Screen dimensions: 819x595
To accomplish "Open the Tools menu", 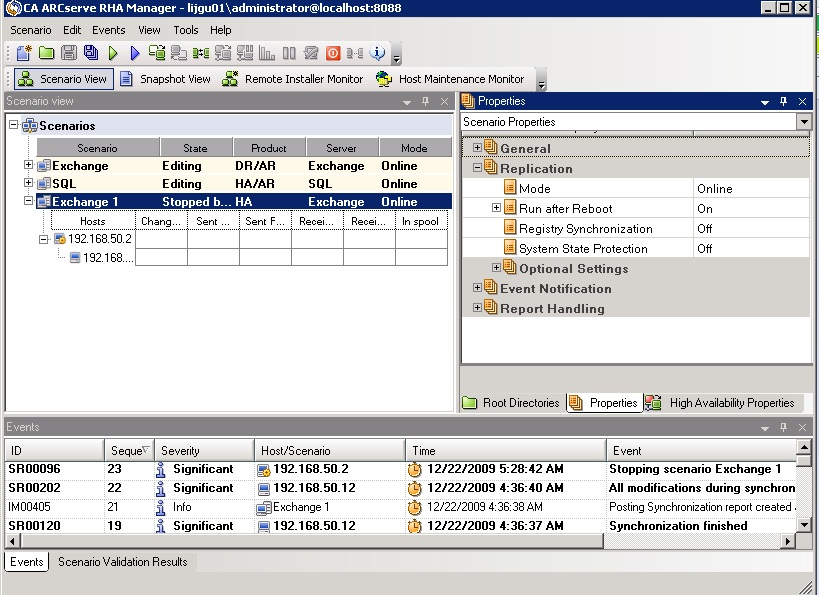I will (x=186, y=30).
